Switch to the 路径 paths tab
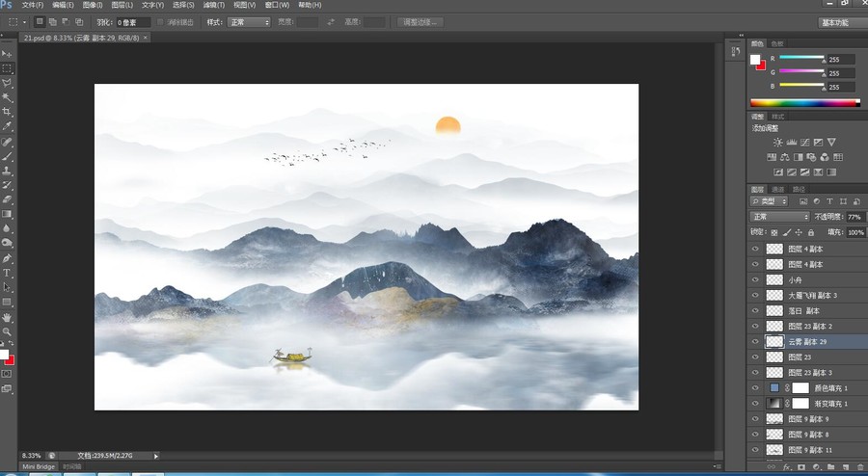The width and height of the screenshot is (868, 476). click(799, 189)
